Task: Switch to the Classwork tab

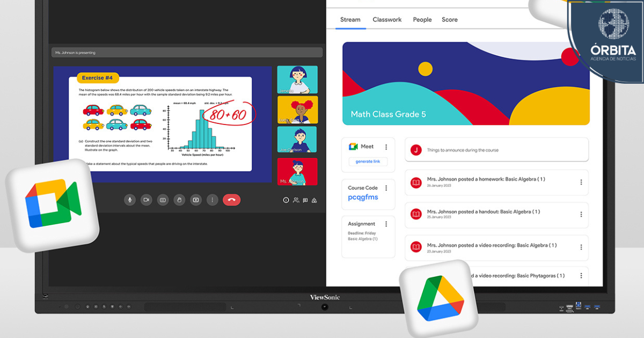Action: 387,20
